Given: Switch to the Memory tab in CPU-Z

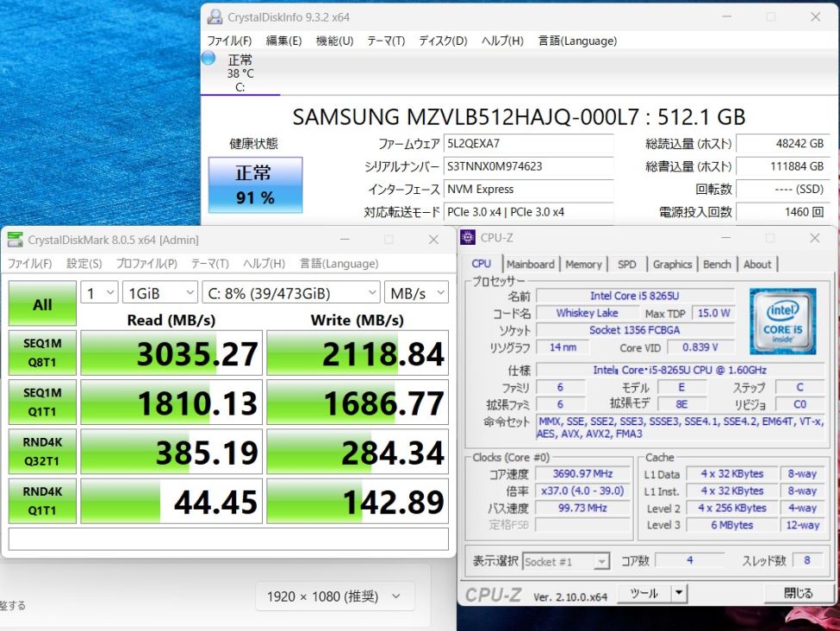Looking at the screenshot, I should pos(583,265).
